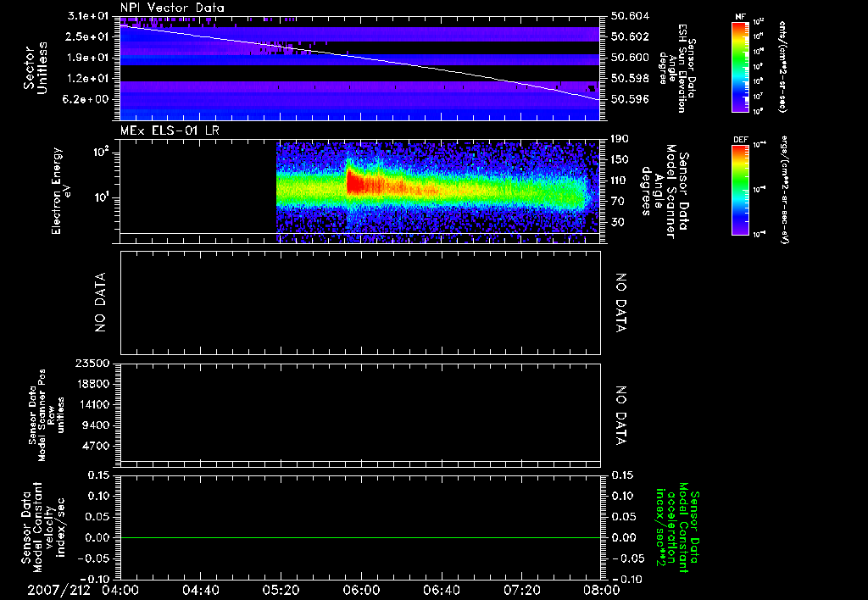
Task: Click the 30 scanner angle tick value
Action: (x=617, y=223)
